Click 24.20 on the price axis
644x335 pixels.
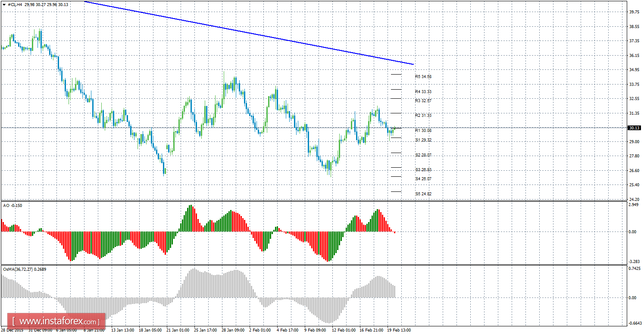pos(634,199)
